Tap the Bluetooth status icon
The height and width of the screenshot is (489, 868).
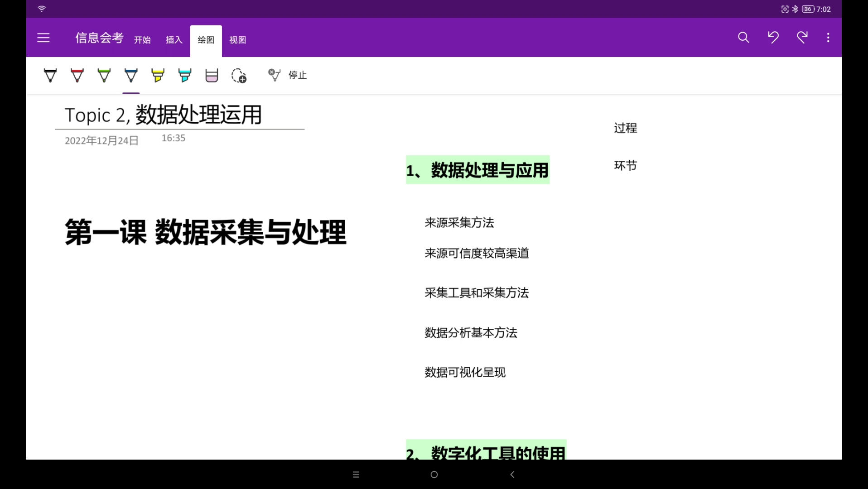point(795,9)
